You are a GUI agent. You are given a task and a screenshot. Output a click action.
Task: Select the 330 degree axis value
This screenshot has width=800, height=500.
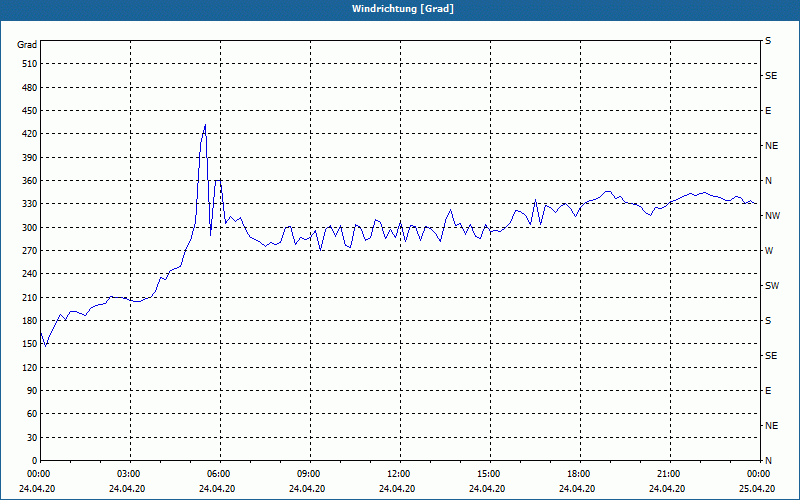click(30, 204)
